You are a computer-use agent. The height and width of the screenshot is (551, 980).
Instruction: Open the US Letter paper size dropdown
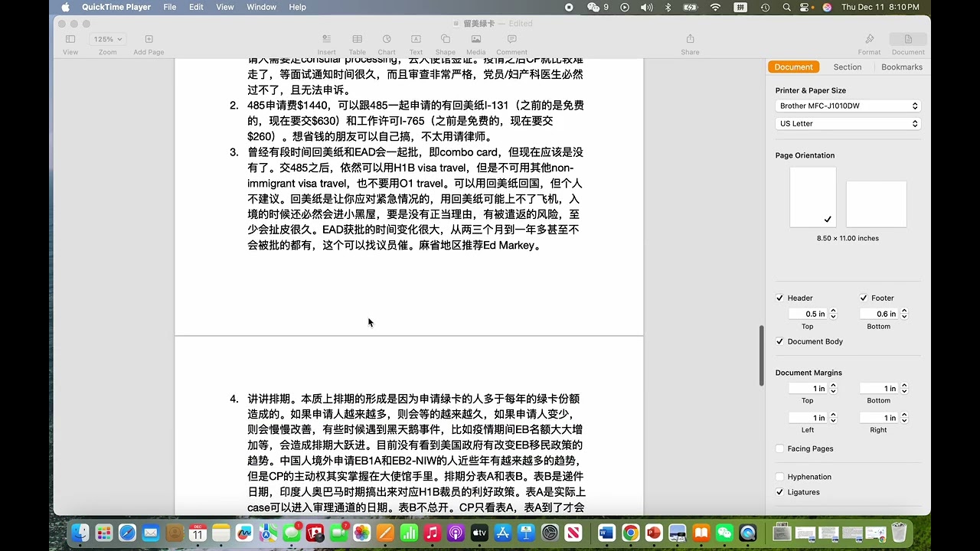pos(848,123)
